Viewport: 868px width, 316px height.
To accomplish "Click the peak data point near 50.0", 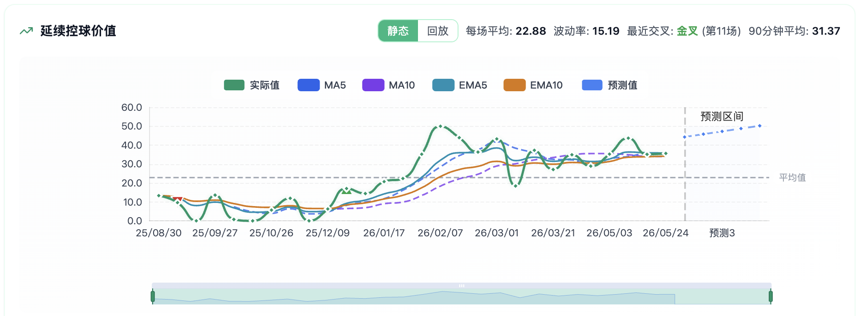I will tap(440, 126).
